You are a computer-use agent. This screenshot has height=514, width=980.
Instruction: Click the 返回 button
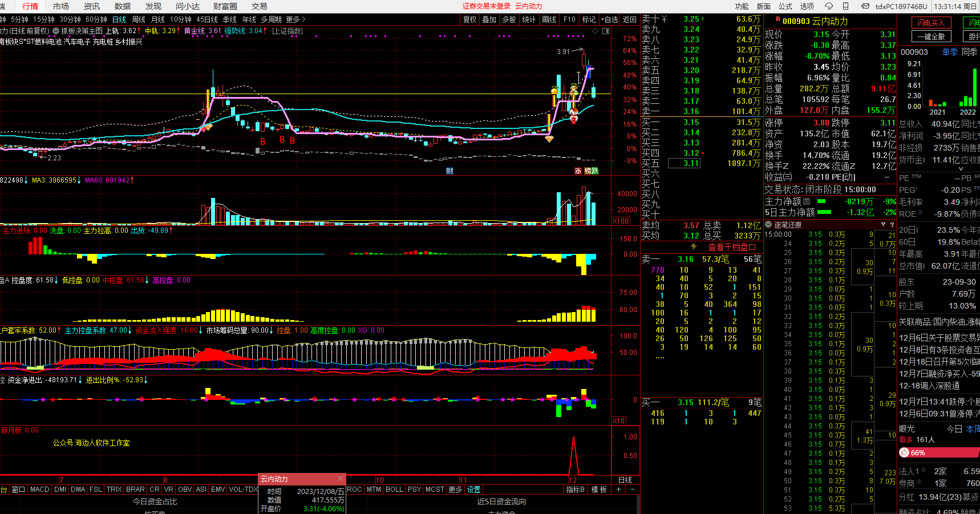click(629, 19)
